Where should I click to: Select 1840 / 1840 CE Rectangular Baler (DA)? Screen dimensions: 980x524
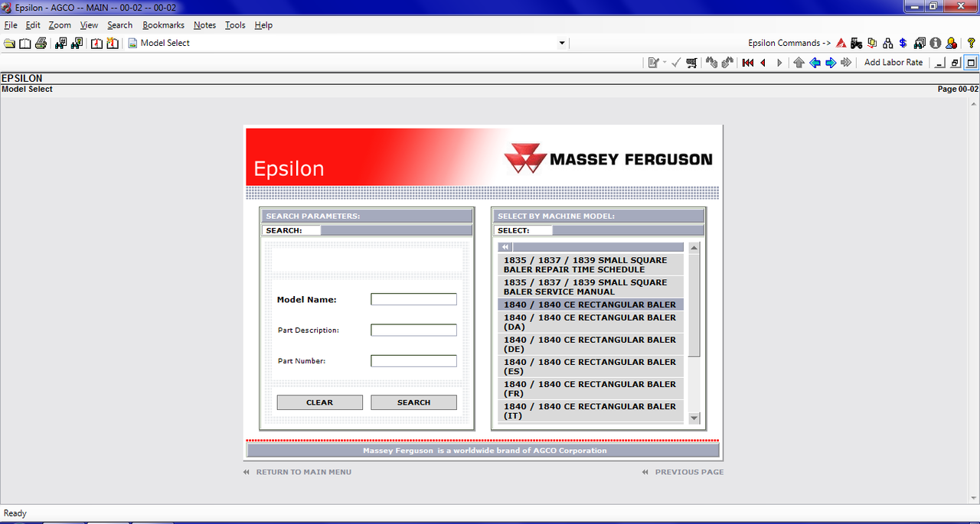(x=590, y=322)
